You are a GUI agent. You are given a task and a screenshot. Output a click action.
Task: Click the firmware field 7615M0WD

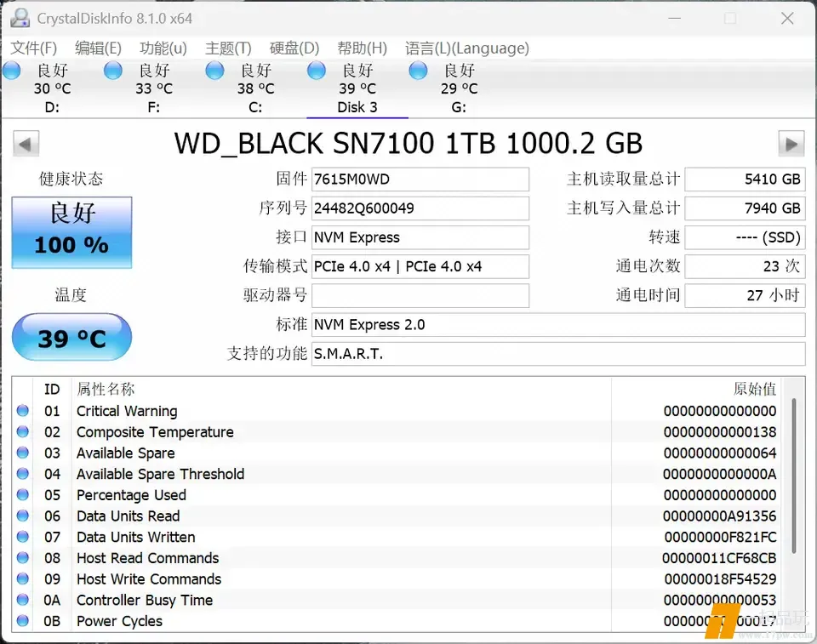pos(420,180)
